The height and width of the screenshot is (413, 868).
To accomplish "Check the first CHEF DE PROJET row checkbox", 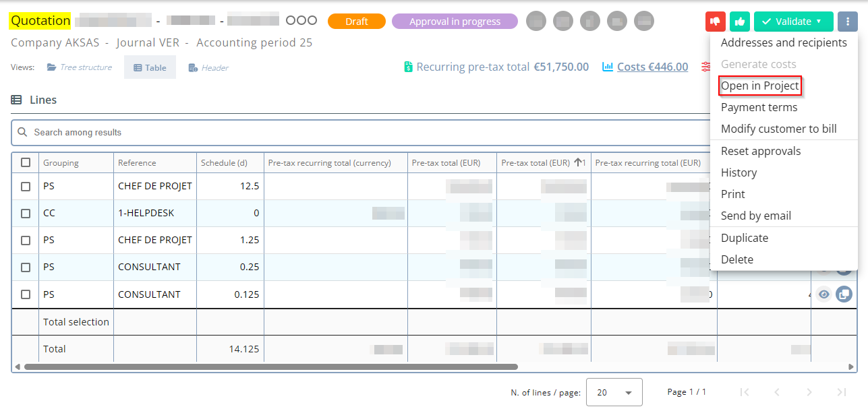I will tap(26, 186).
